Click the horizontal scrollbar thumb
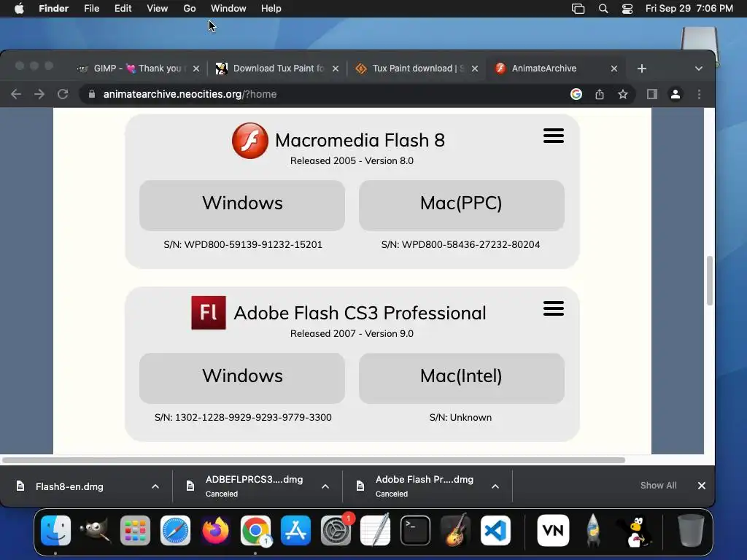The height and width of the screenshot is (560, 747). [x=314, y=460]
